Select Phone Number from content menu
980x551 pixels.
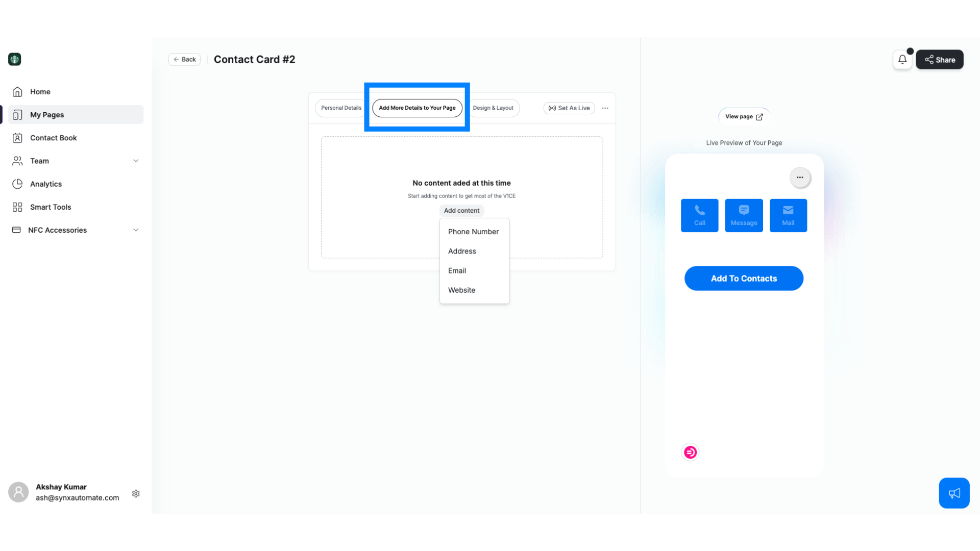(473, 231)
